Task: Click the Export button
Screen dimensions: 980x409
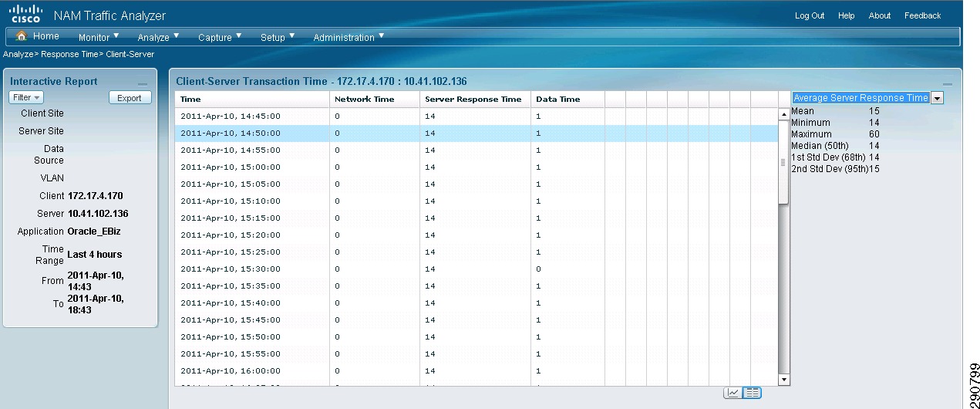Action: [130, 98]
